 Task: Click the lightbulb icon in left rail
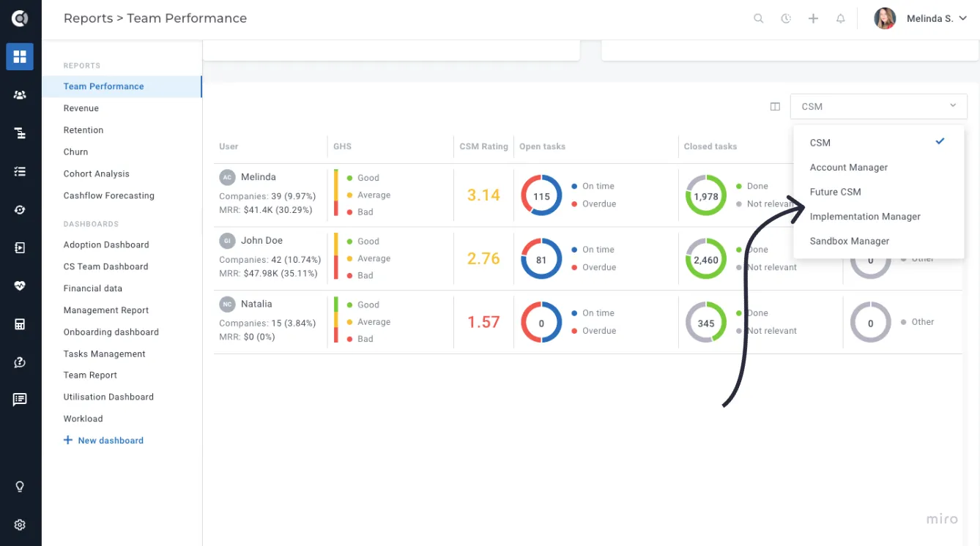pyautogui.click(x=20, y=487)
